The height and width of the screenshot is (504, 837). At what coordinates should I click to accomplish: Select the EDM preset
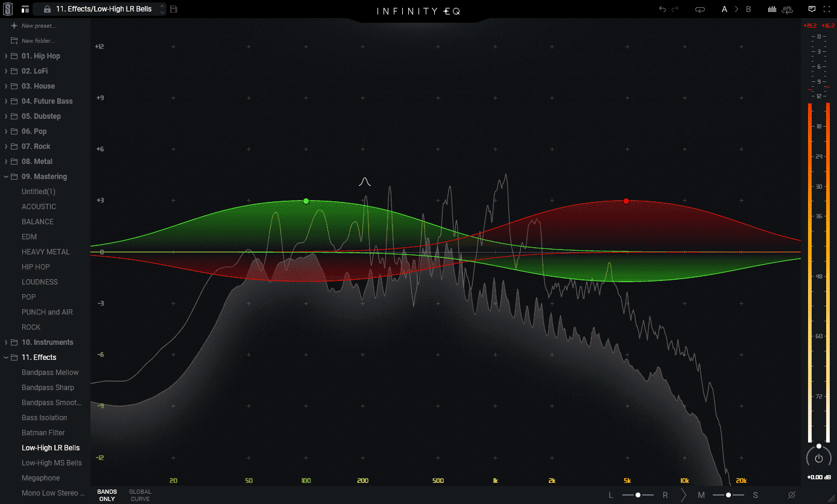pyautogui.click(x=30, y=237)
